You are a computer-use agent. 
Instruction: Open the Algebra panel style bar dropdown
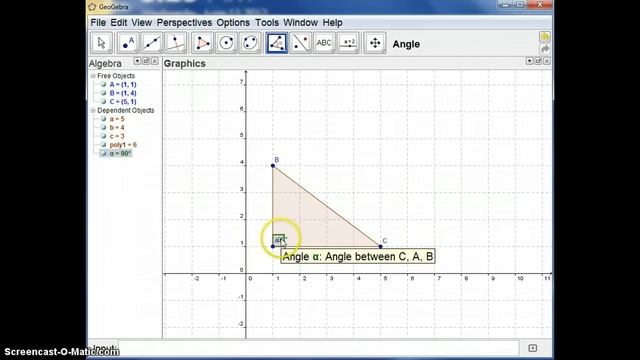[137, 61]
